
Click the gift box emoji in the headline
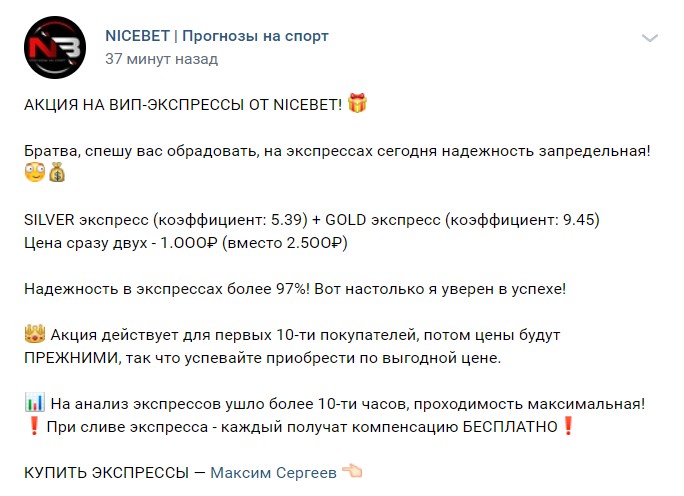pos(358,102)
